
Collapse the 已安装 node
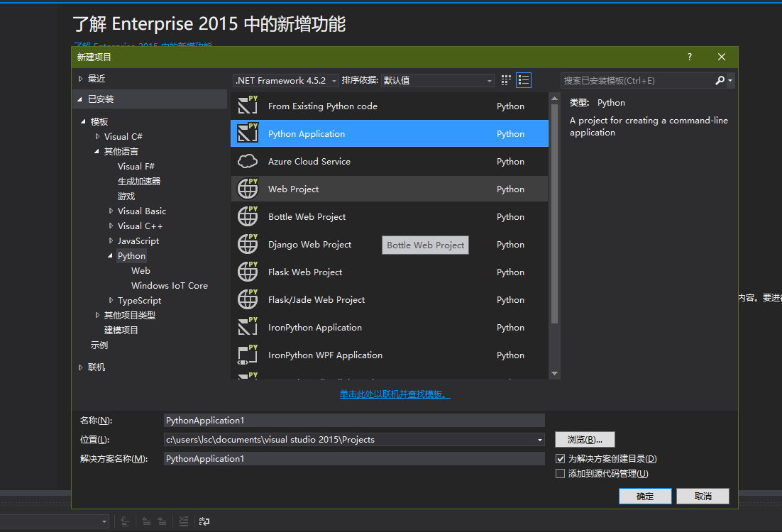(x=79, y=99)
